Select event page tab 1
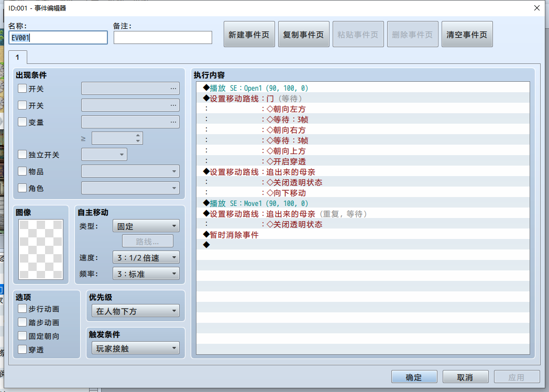The height and width of the screenshot is (392, 549). coord(17,57)
